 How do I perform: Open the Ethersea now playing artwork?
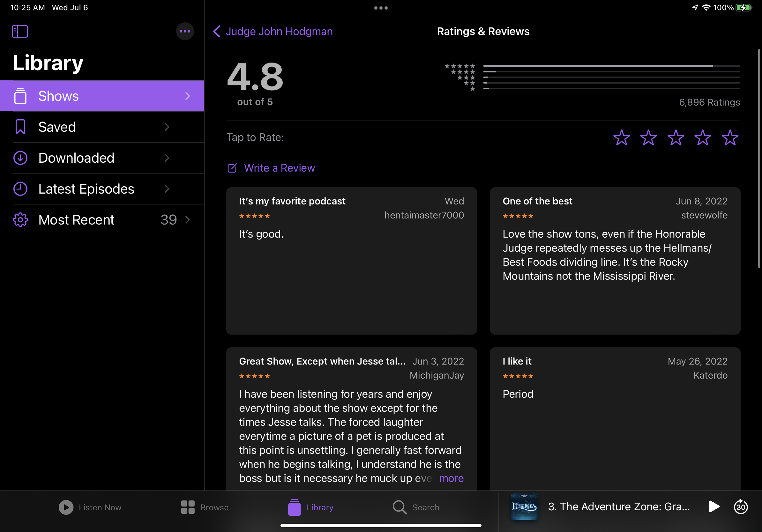pos(524,506)
